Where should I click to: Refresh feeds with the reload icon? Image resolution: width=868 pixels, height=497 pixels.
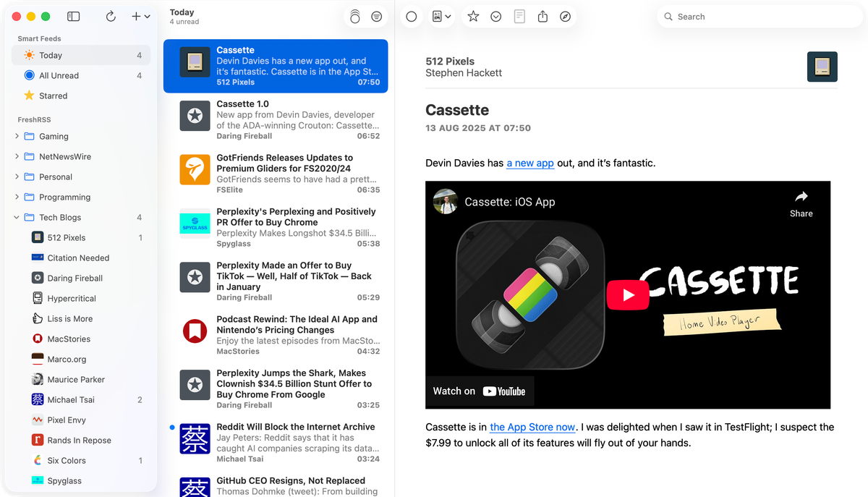(111, 16)
